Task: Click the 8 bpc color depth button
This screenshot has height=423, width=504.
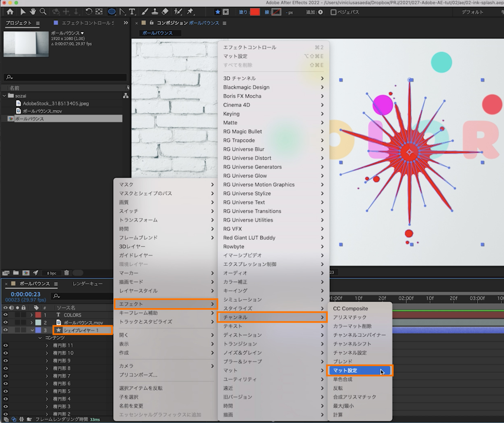Action: (51, 273)
